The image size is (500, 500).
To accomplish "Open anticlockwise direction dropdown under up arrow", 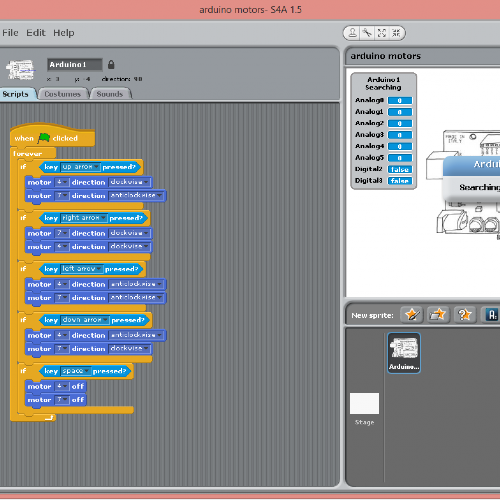I will pyautogui.click(x=136, y=195).
